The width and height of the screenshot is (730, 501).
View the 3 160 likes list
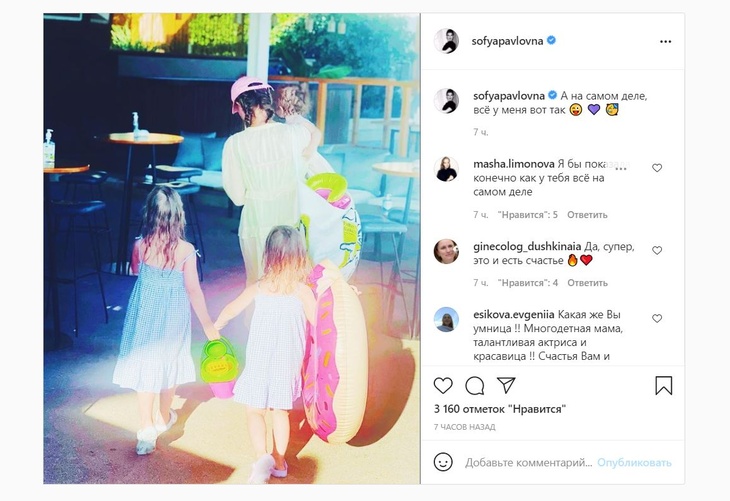click(x=500, y=409)
